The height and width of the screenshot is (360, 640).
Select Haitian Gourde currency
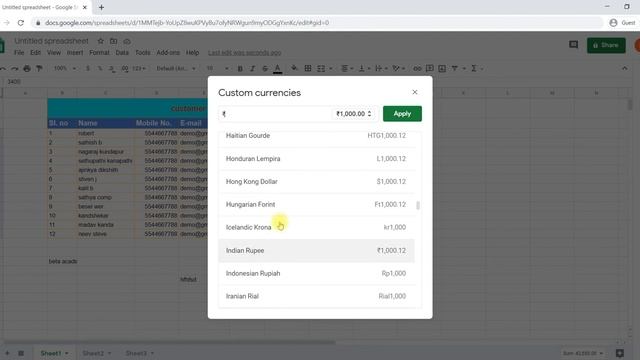click(x=316, y=136)
